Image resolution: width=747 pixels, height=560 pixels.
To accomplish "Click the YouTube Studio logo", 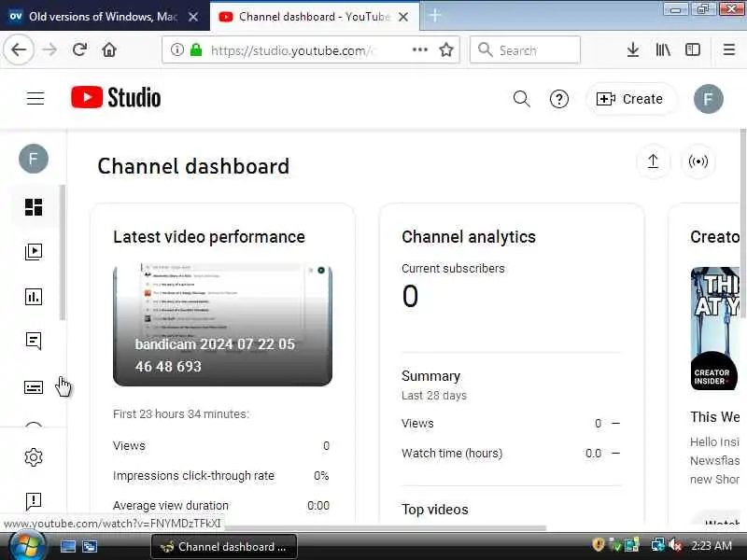I will [x=116, y=98].
